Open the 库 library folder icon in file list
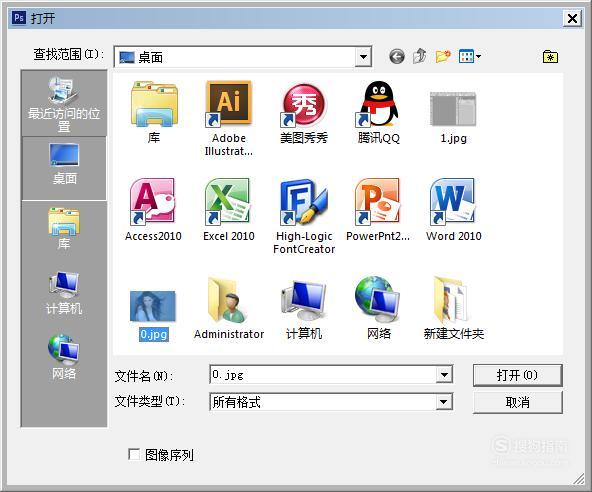Screen dimensions: 592x492 coord(154,104)
